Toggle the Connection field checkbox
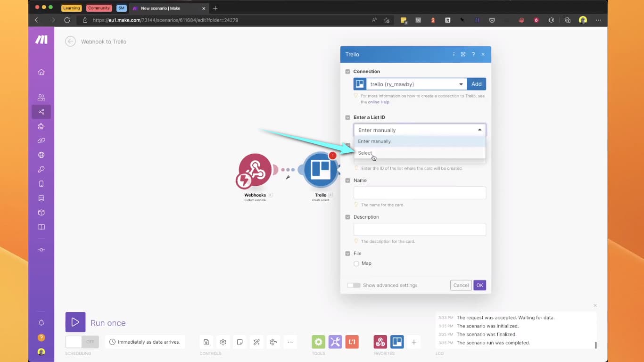The height and width of the screenshot is (362, 644). point(348,72)
